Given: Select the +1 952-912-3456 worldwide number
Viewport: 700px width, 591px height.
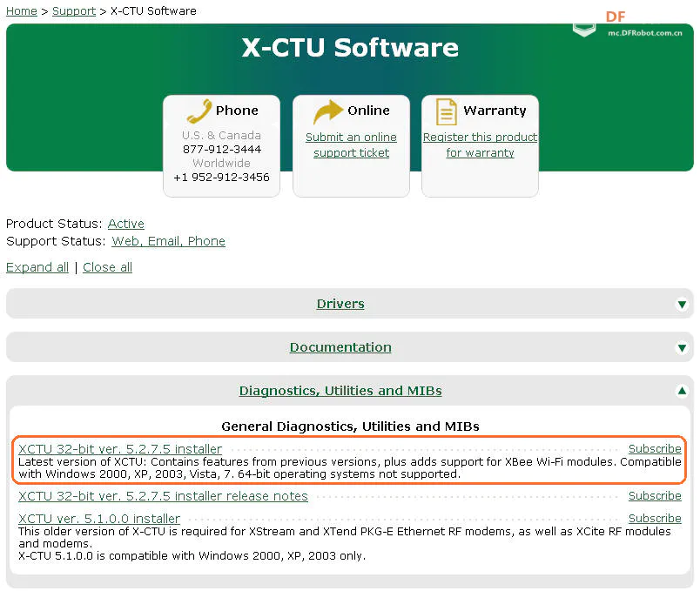Looking at the screenshot, I should [x=221, y=178].
